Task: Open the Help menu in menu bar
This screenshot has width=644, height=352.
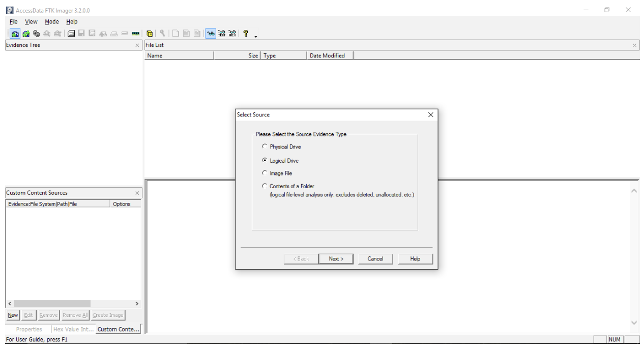Action: 72,22
